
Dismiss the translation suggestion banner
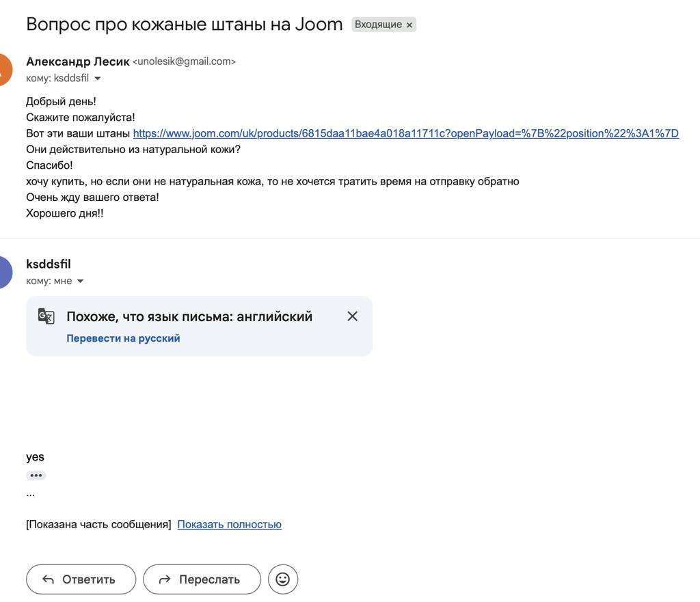click(352, 316)
